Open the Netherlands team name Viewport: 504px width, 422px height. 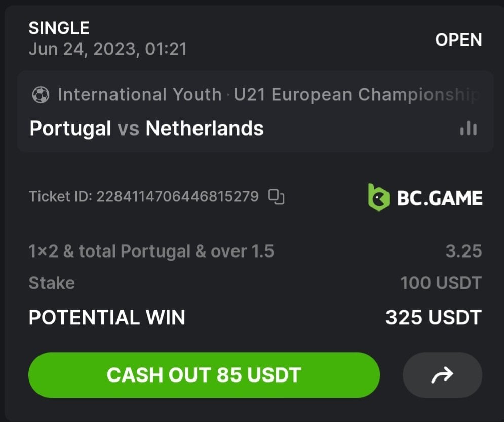click(x=205, y=129)
